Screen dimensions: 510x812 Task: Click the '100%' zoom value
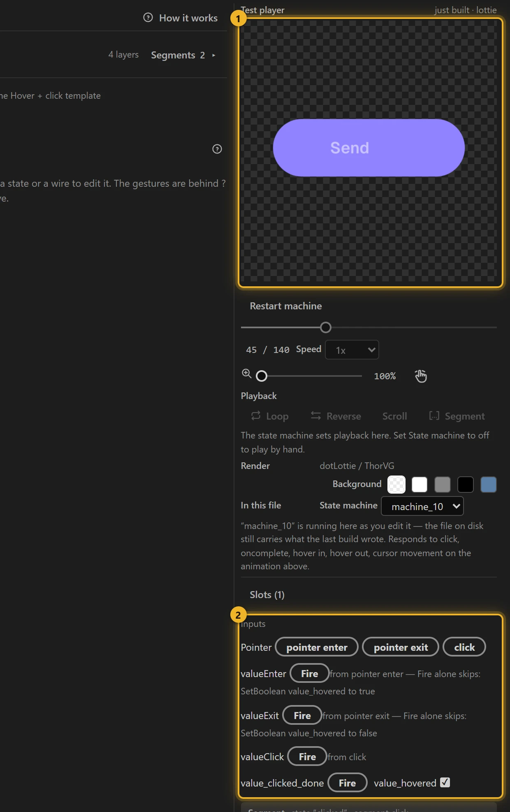[x=385, y=376]
